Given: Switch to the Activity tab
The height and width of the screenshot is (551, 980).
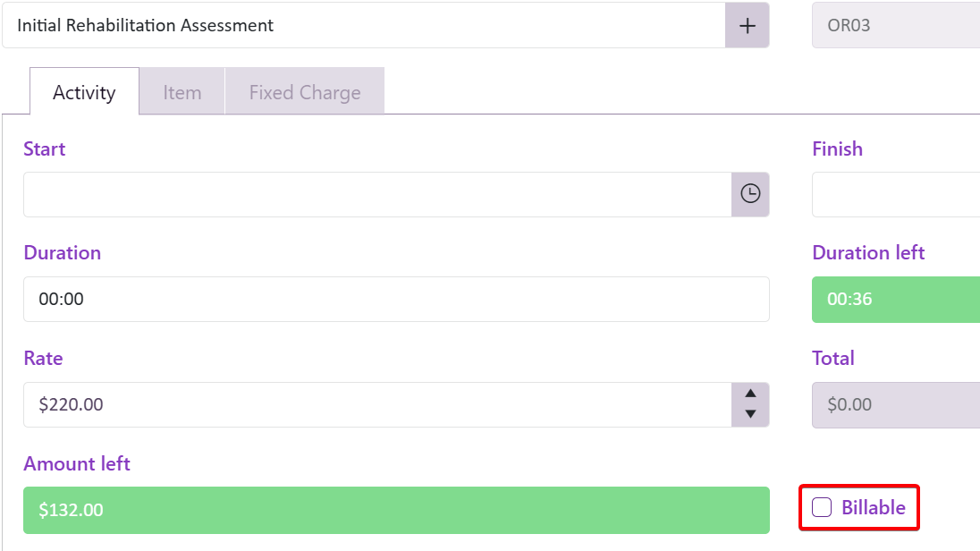Looking at the screenshot, I should (84, 92).
